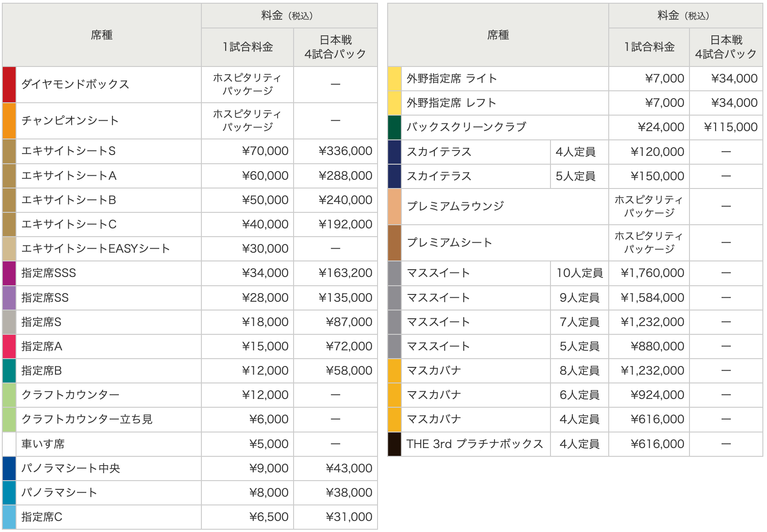Screen dimensions: 767x532
Task: Click the right table's 日本戦 4試合パック header
Action: pyautogui.click(x=726, y=47)
